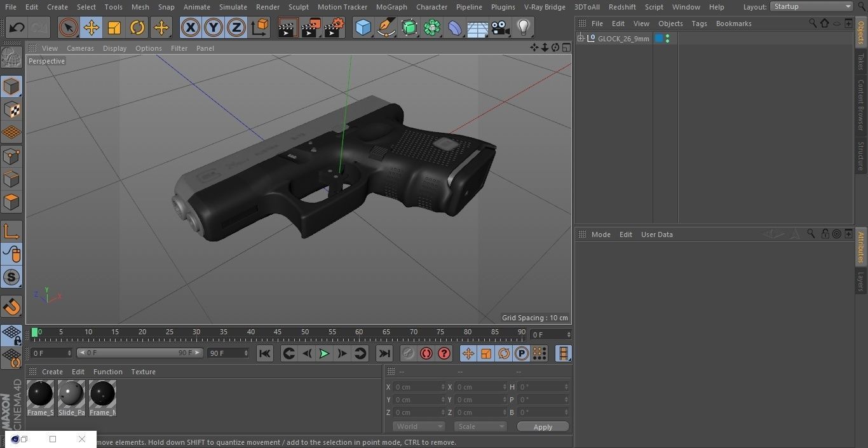Toggle Position keyframe recording
Screen dimensions: 868x448
pos(468,353)
